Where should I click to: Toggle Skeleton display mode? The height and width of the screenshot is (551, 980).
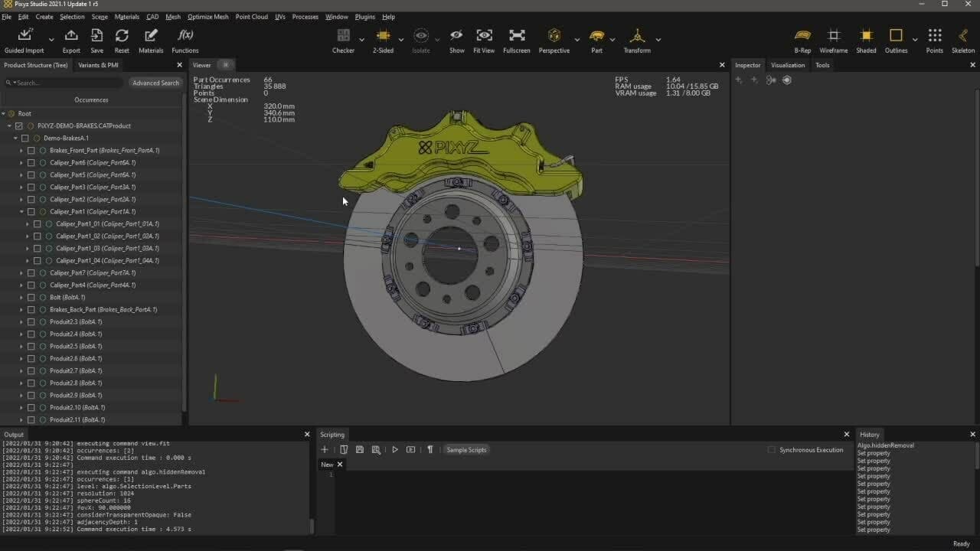click(963, 35)
